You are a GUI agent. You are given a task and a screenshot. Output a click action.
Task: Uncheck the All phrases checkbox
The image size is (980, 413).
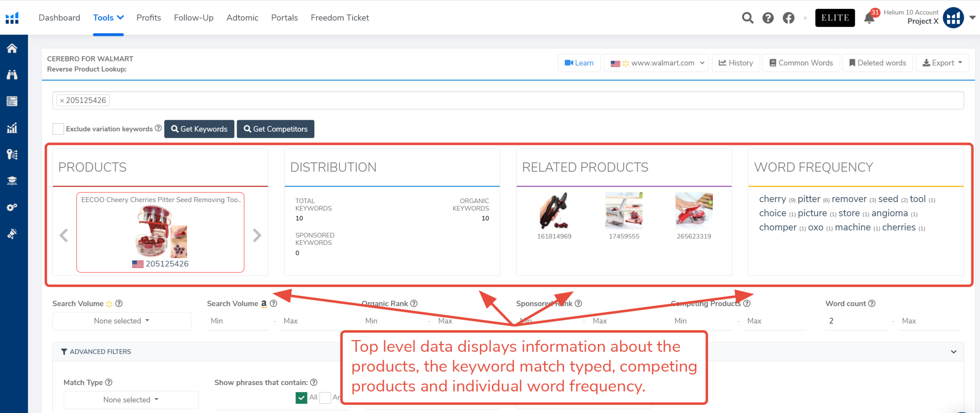click(x=301, y=398)
